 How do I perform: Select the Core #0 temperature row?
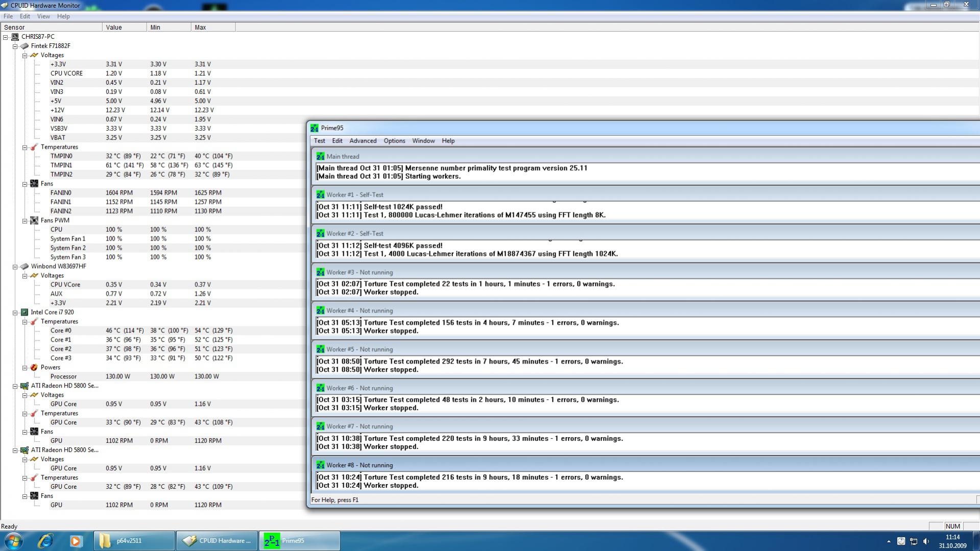pos(61,331)
